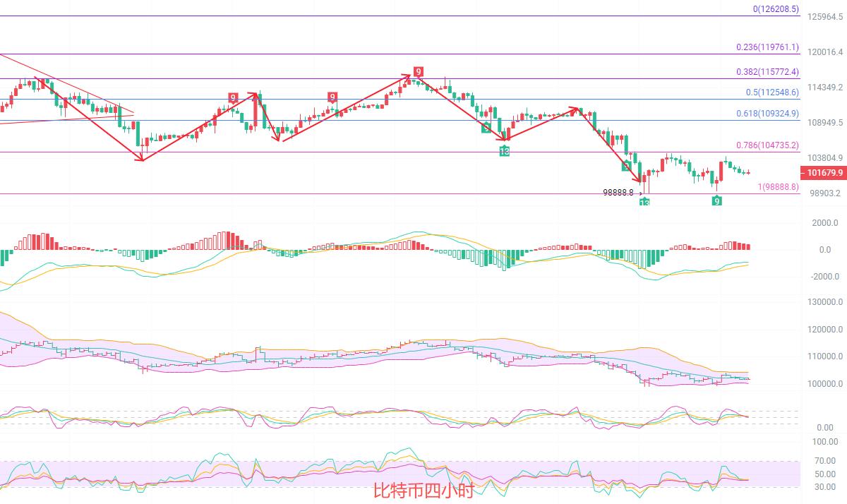Select the 0(126208.5) Fibonacci level label
This screenshot has width=847, height=504.
(x=775, y=9)
